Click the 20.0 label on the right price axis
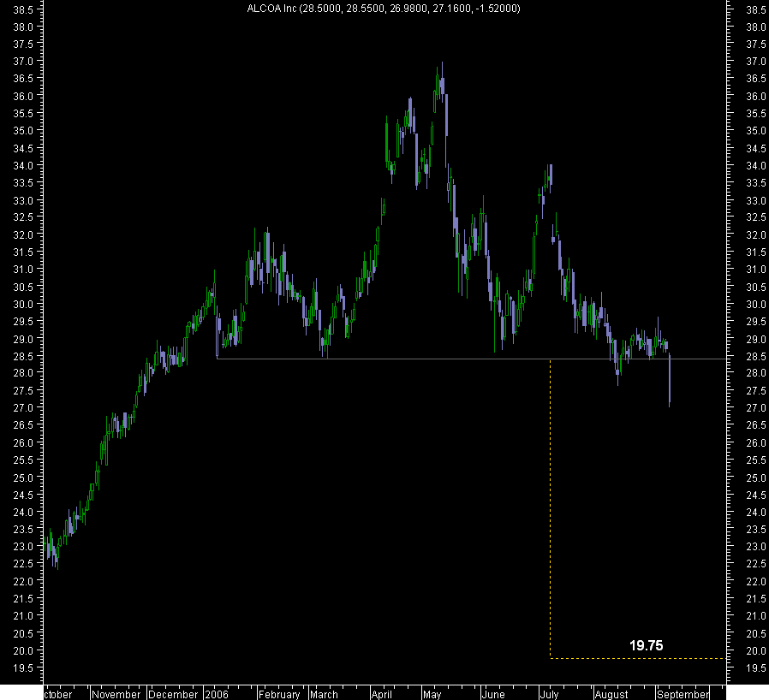Image resolution: width=769 pixels, height=700 pixels. pyautogui.click(x=756, y=651)
